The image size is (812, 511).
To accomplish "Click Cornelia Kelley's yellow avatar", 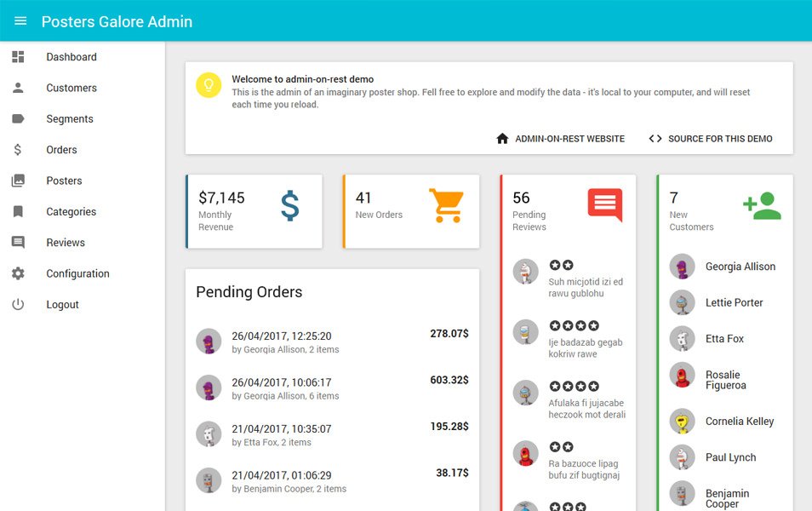I will [x=682, y=422].
